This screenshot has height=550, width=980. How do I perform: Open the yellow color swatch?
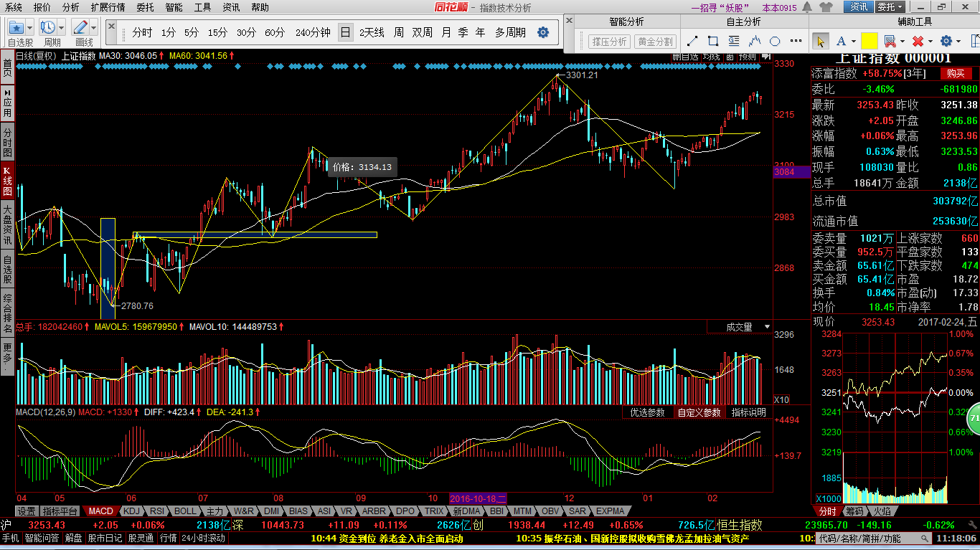tap(869, 41)
